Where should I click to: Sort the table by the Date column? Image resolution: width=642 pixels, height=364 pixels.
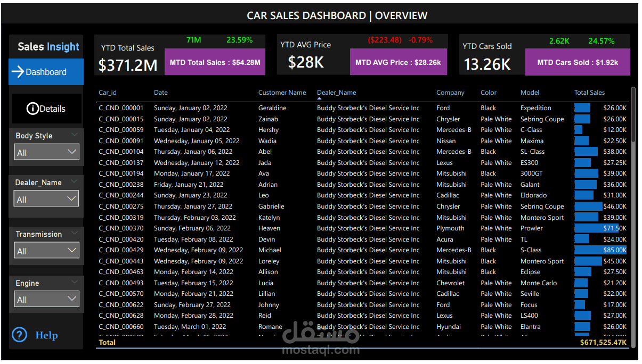point(160,92)
